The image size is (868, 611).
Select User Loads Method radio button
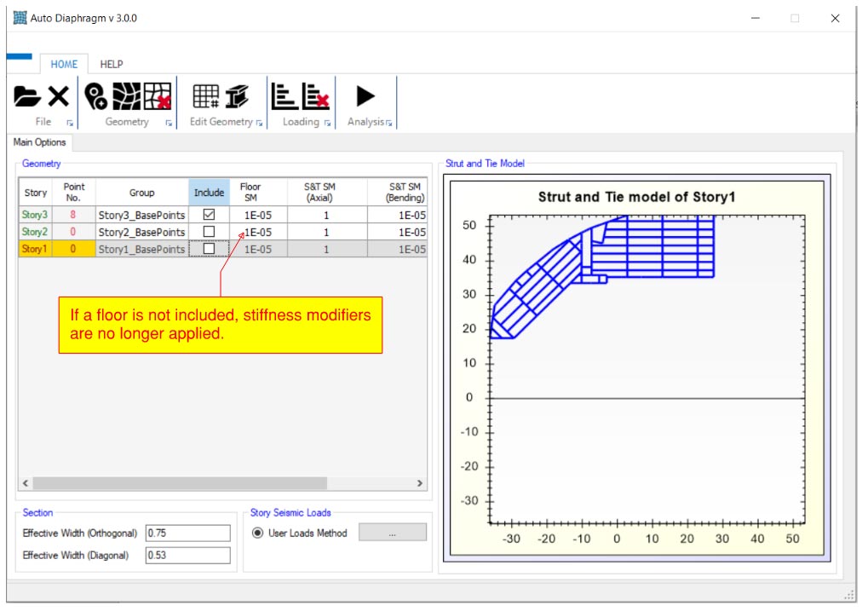[258, 533]
